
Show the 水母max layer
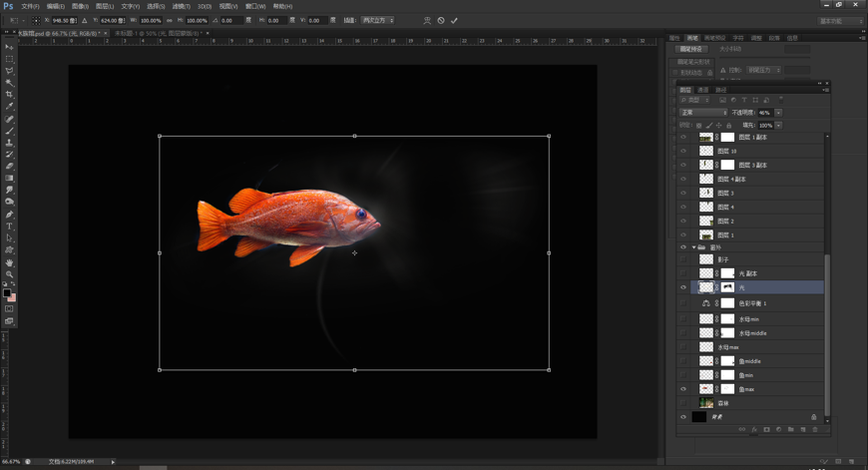click(683, 347)
